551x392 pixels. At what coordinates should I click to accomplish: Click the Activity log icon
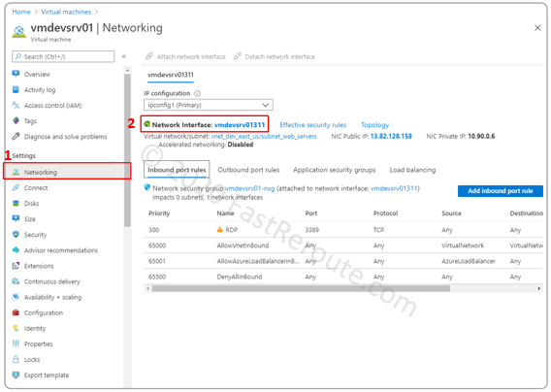16,89
